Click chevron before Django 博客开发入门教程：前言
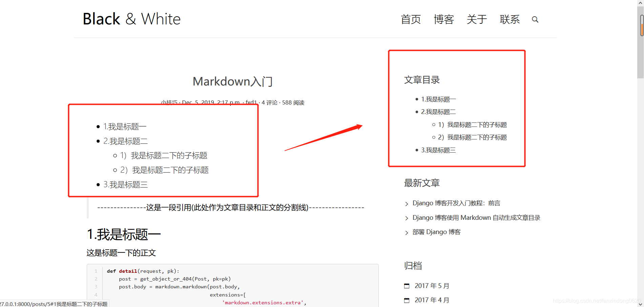 407,204
